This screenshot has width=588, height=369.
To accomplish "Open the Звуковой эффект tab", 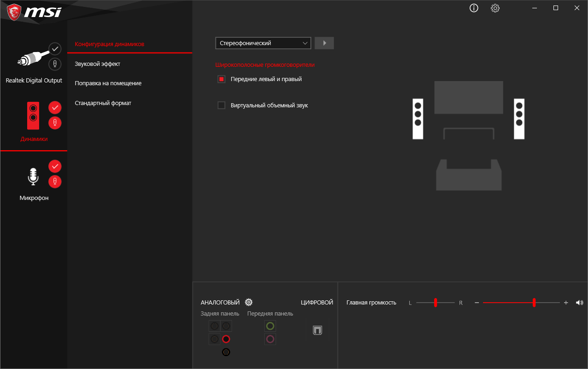I will point(98,64).
